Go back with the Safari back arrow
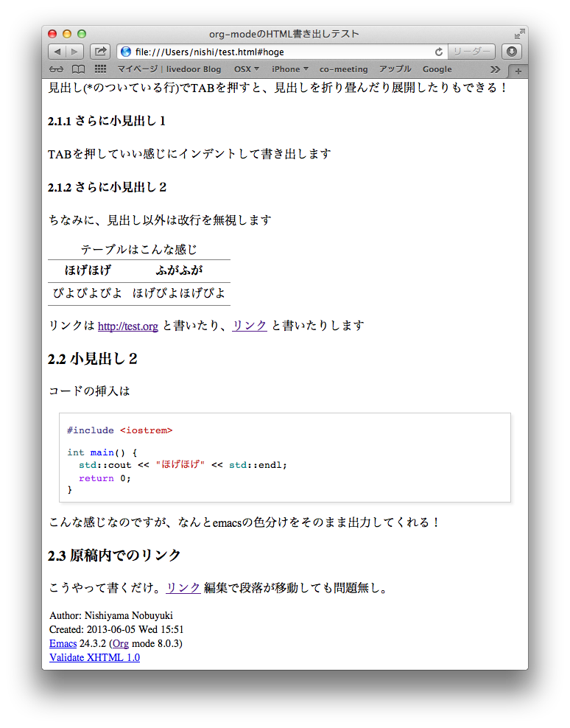Image resolution: width=570 pixels, height=728 pixels. (57, 52)
